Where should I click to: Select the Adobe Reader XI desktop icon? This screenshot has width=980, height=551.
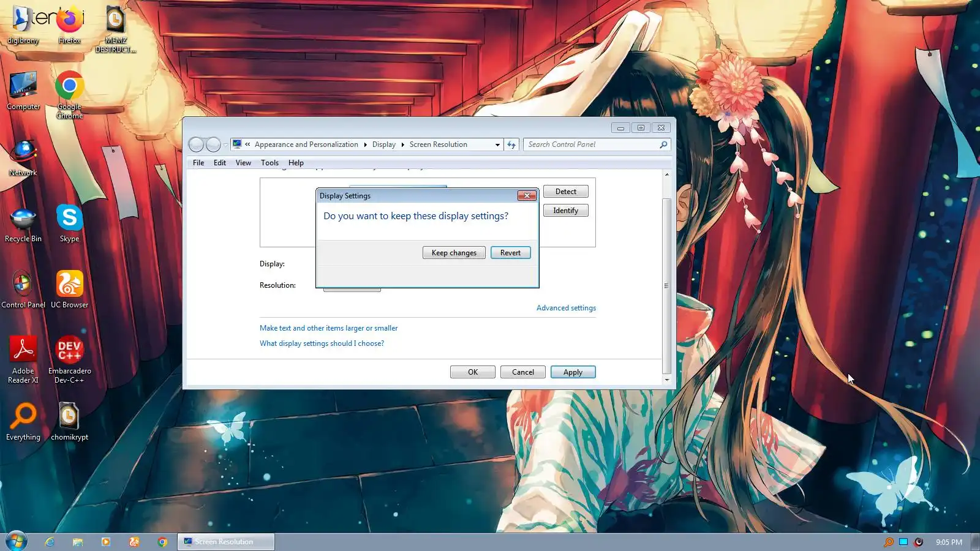23,360
